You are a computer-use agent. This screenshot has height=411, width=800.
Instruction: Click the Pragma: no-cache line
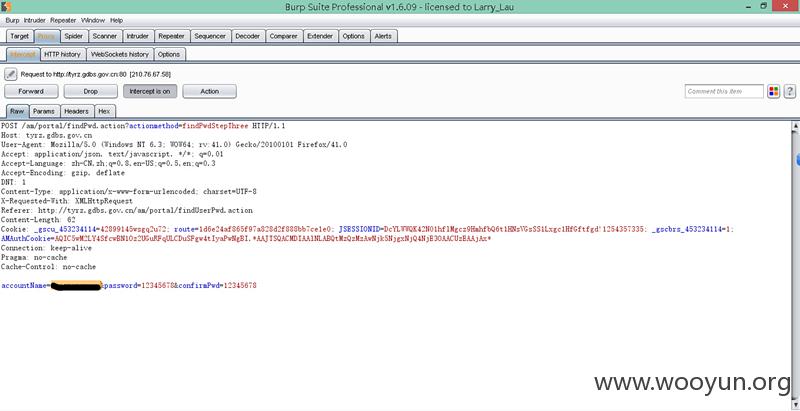(x=34, y=258)
